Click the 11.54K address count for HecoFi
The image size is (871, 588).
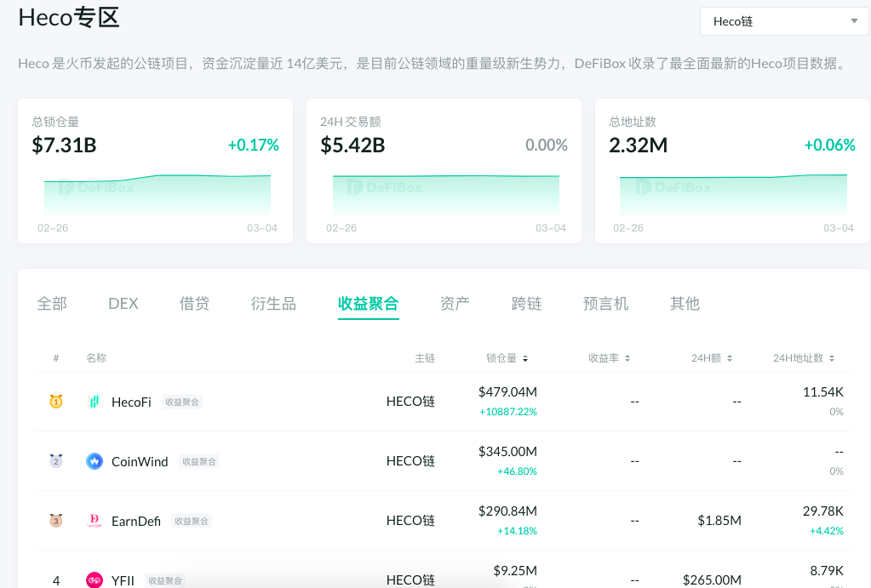pos(823,392)
